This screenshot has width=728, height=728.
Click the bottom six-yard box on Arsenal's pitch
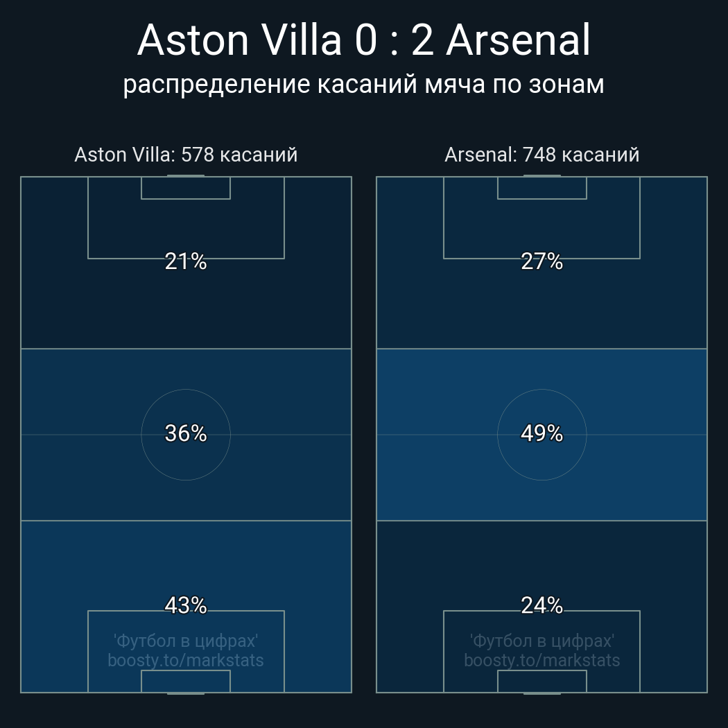pyautogui.click(x=541, y=681)
